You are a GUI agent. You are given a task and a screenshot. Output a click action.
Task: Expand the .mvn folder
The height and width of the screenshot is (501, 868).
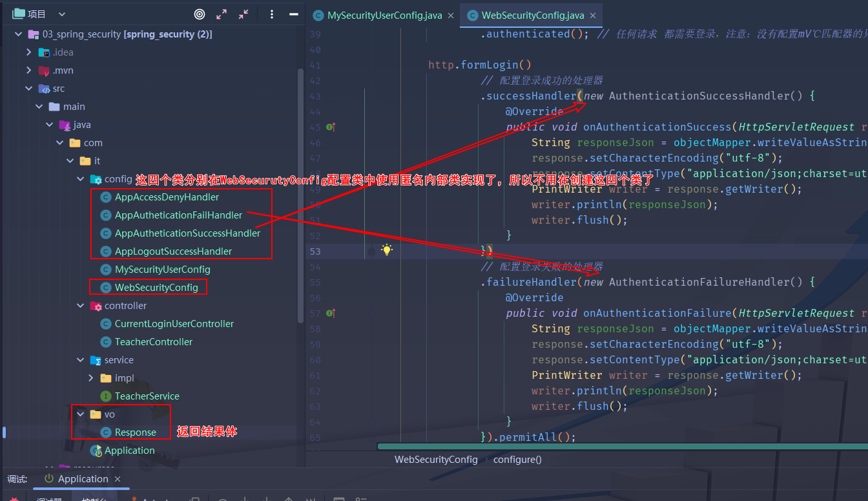tap(28, 70)
